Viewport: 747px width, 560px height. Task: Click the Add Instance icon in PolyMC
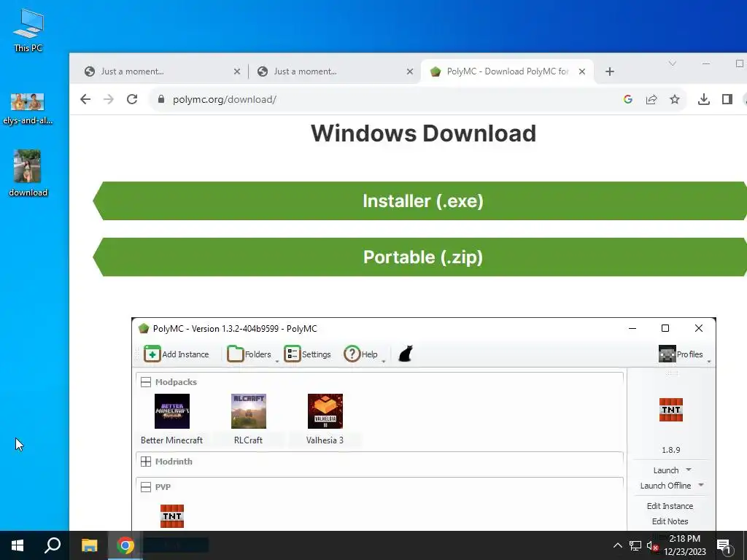152,354
